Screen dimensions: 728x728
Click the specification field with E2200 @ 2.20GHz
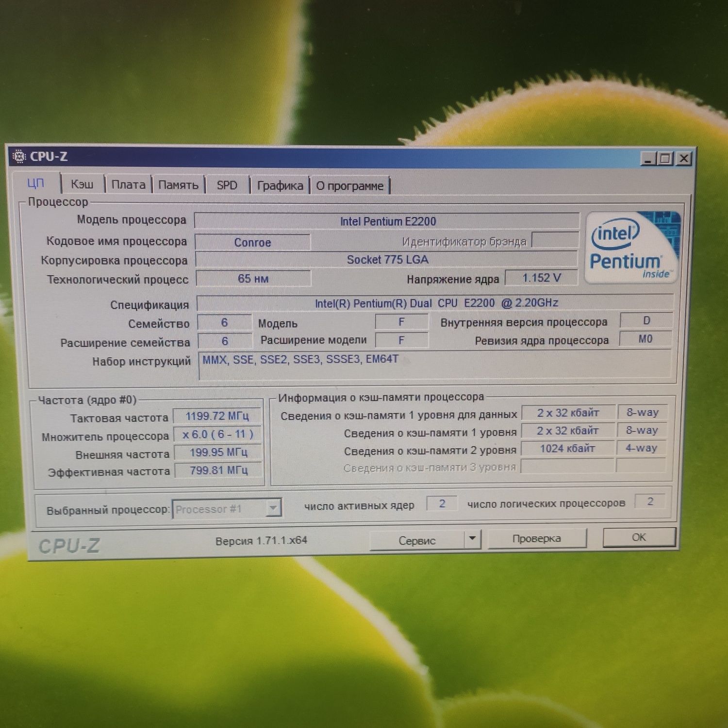(435, 303)
